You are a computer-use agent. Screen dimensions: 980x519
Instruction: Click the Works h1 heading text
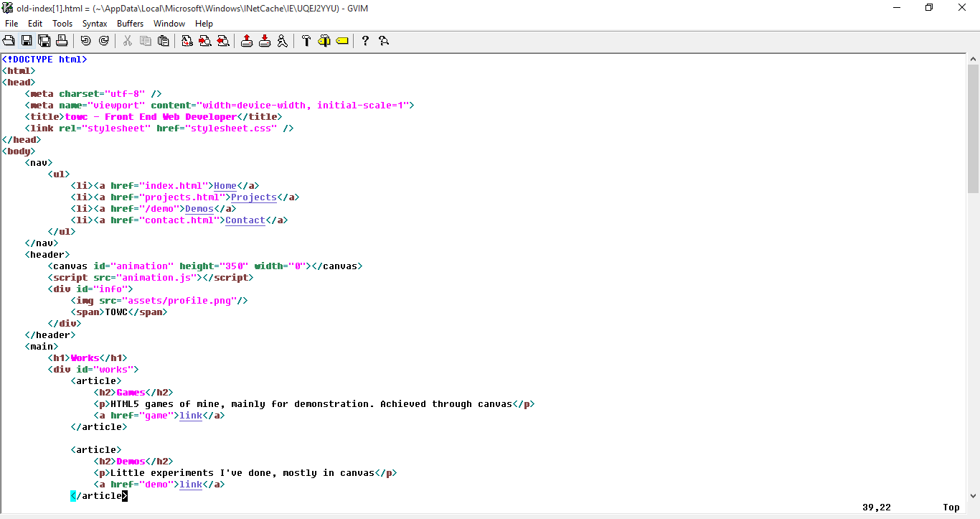click(x=85, y=357)
